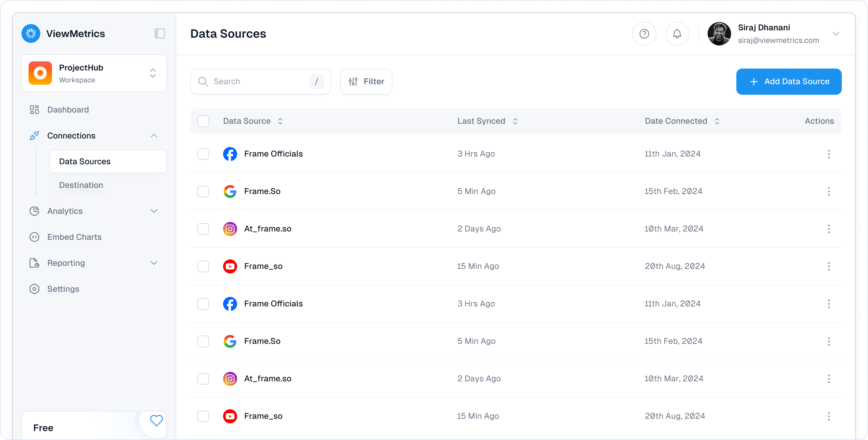Collapse the sidebar panel icon
868x440 pixels.
(160, 34)
